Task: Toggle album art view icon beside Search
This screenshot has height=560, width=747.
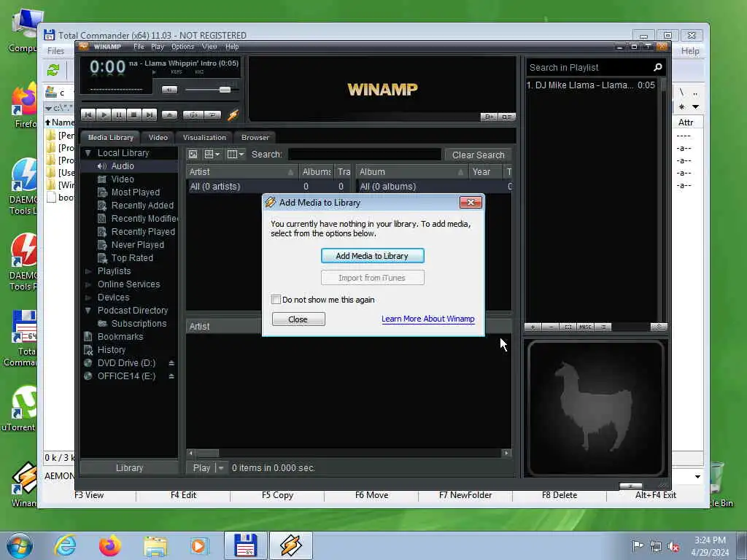Action: [193, 155]
